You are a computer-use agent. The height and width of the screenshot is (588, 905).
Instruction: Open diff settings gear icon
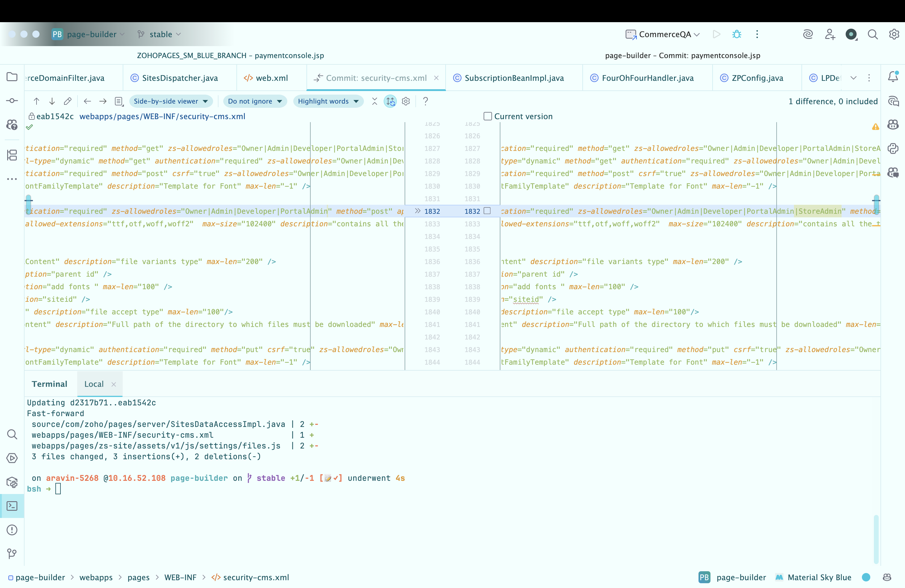(406, 101)
